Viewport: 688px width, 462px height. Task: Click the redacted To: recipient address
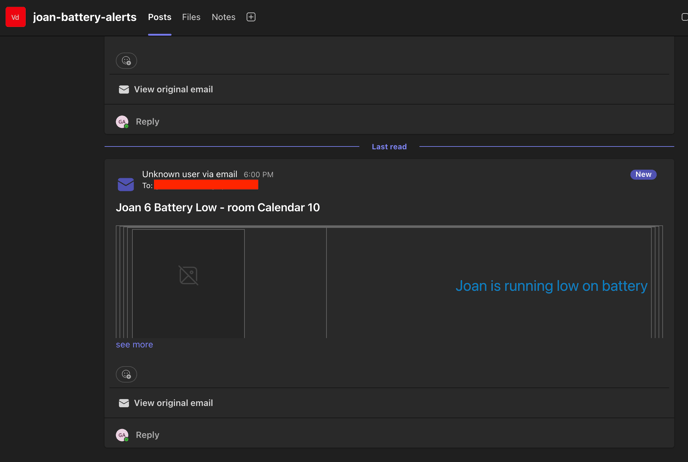206,185
